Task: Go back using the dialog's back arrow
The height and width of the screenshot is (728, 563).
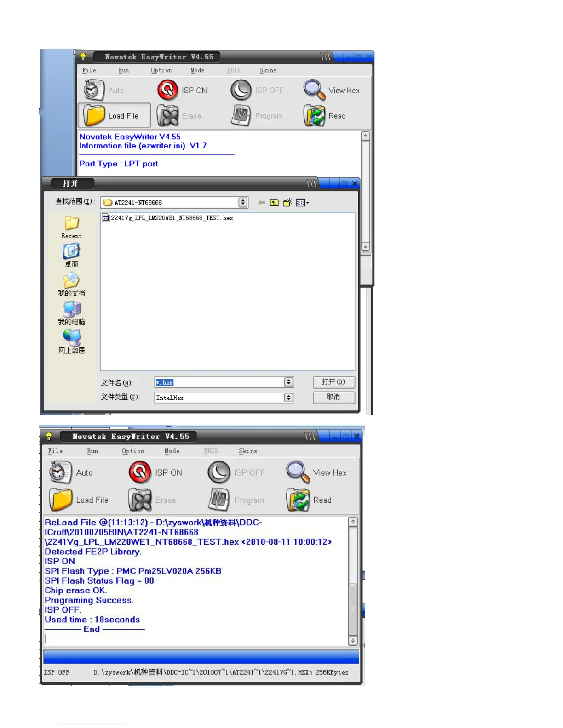Action: click(261, 202)
